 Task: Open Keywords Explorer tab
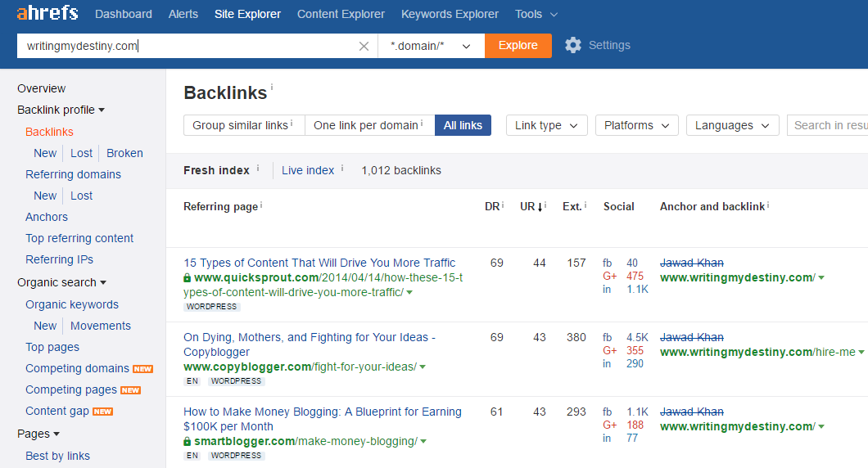pos(450,15)
